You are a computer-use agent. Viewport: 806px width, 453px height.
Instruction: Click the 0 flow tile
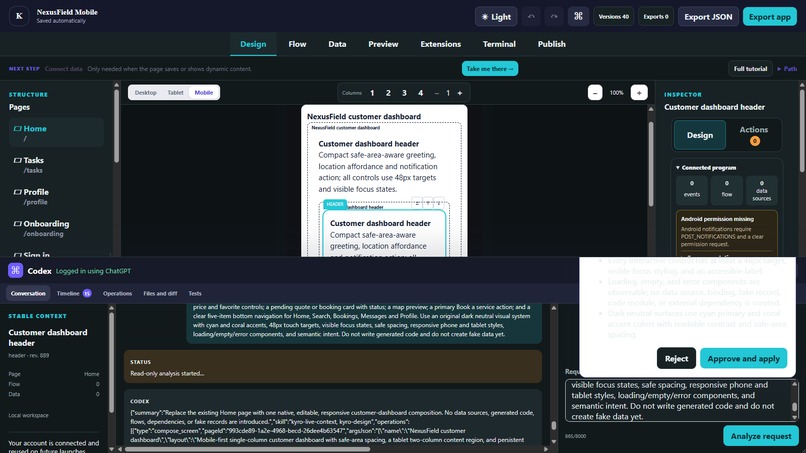[x=726, y=189]
